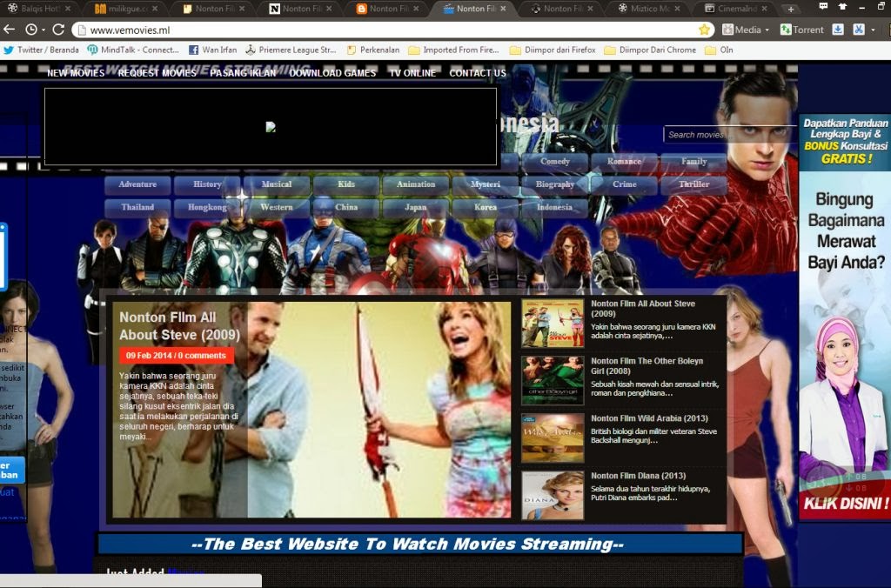Image resolution: width=891 pixels, height=588 pixels.
Task: Select the Musical genre button
Action: coord(277,184)
